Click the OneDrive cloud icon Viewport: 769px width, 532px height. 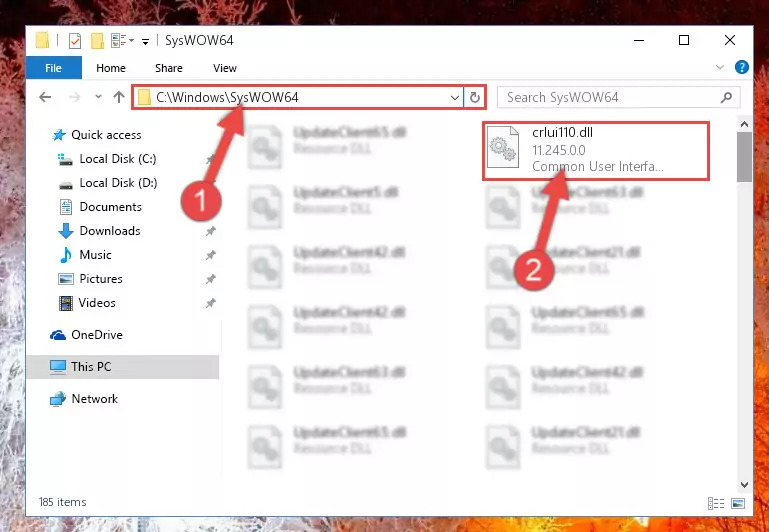(58, 335)
